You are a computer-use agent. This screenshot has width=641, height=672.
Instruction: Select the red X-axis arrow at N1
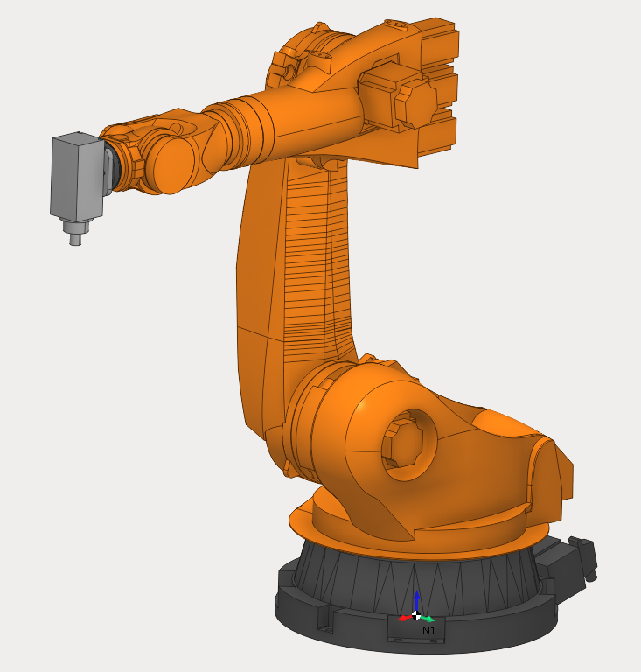[405, 618]
